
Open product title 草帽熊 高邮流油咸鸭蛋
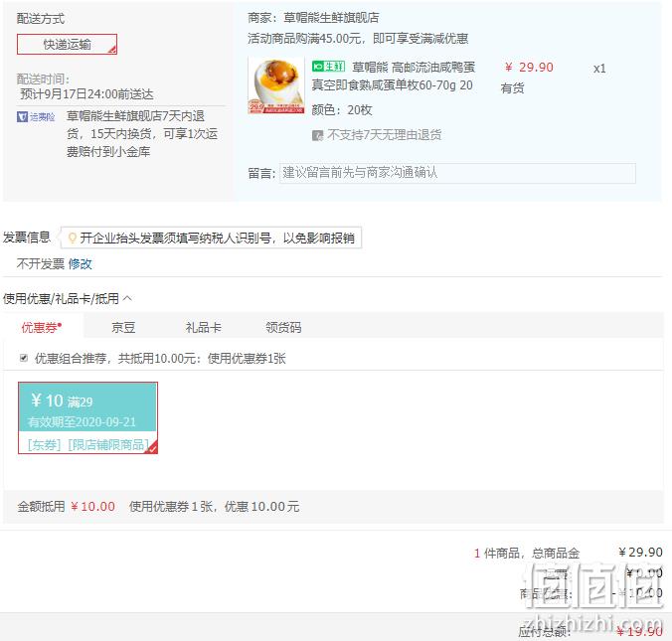(414, 68)
